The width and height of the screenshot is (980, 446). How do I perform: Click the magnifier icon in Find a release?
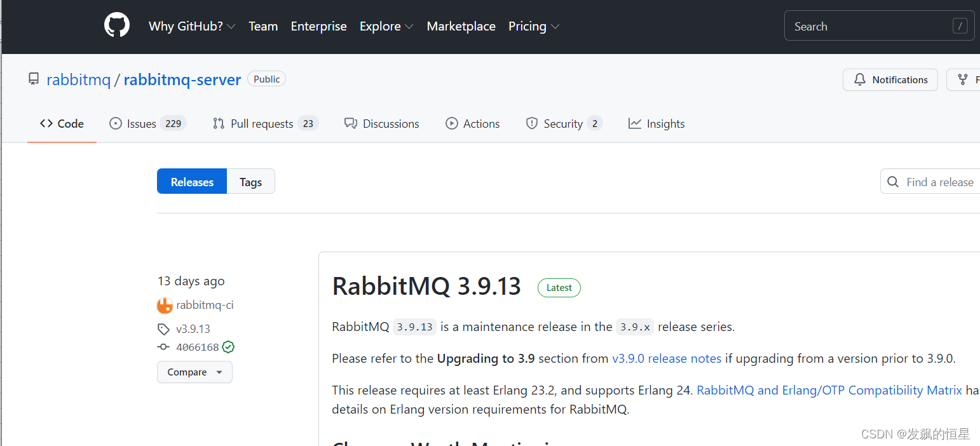coord(894,182)
